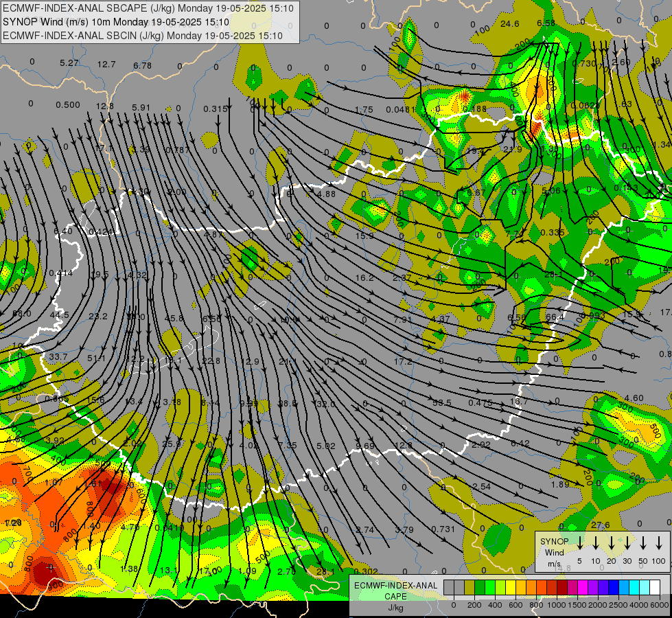This screenshot has height=618, width=672.
Task: Click the 100 m/s wind arrow in legend
Action: tap(659, 543)
